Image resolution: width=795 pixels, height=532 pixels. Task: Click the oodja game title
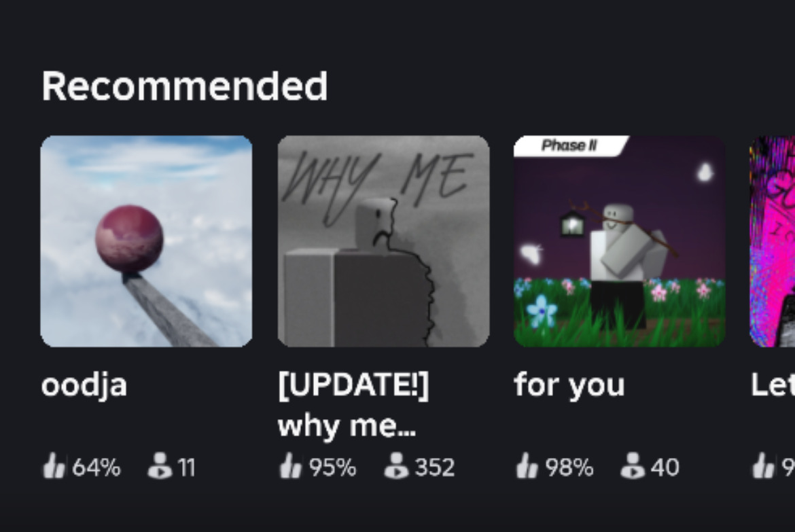pyautogui.click(x=84, y=385)
